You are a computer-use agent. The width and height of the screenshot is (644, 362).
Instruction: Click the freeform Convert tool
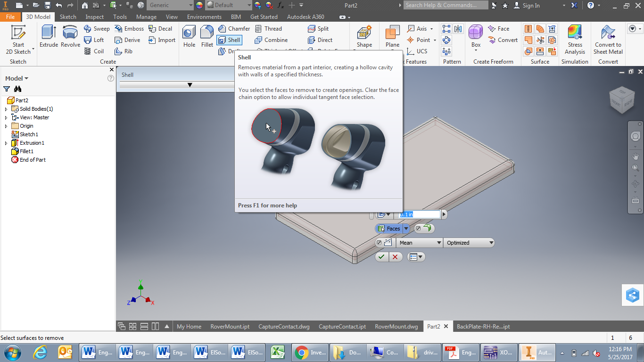[x=503, y=40]
